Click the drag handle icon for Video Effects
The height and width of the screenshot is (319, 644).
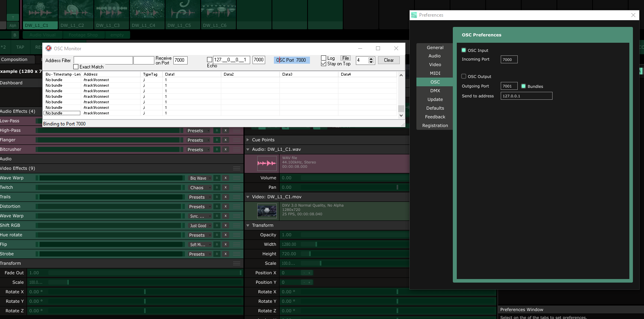click(x=237, y=169)
